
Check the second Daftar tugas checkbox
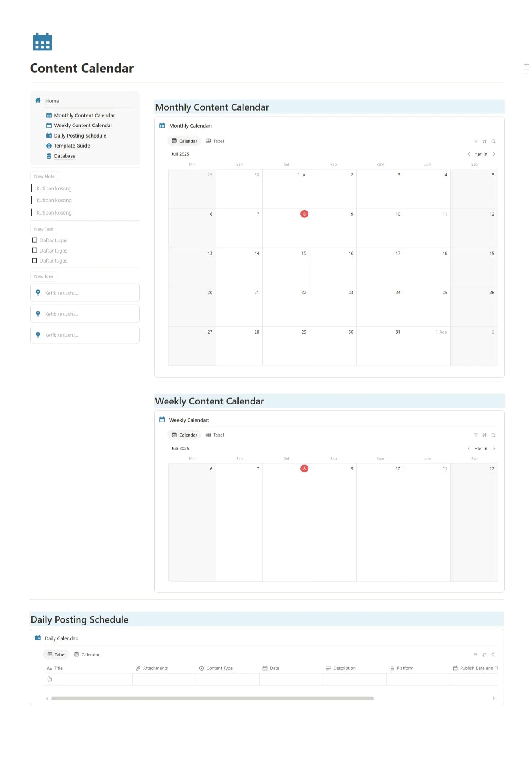[34, 250]
